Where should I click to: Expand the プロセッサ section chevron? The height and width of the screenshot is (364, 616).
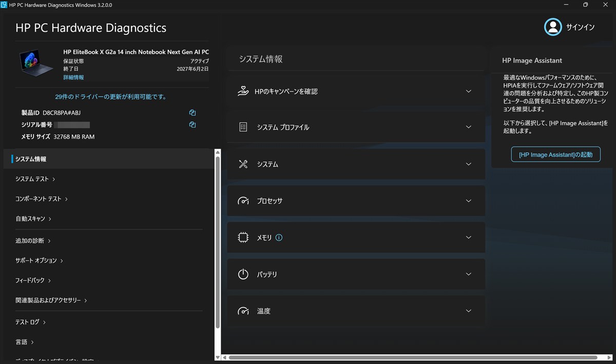[468, 201]
